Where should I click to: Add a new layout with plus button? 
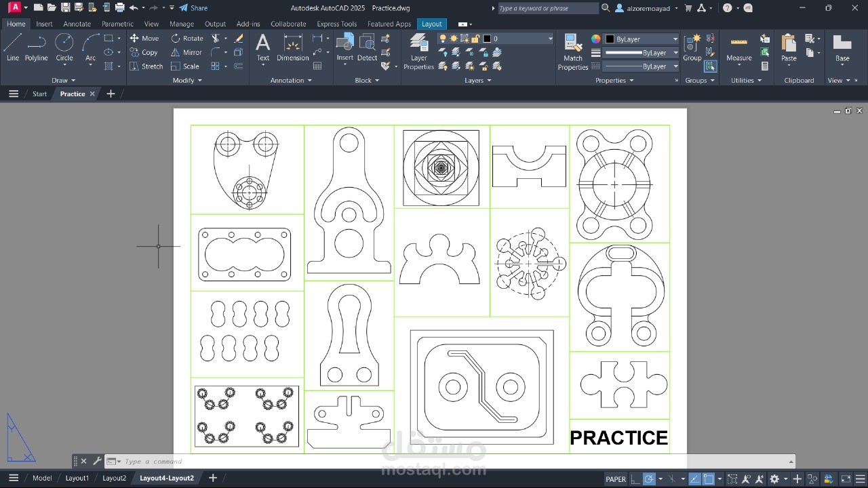click(213, 478)
